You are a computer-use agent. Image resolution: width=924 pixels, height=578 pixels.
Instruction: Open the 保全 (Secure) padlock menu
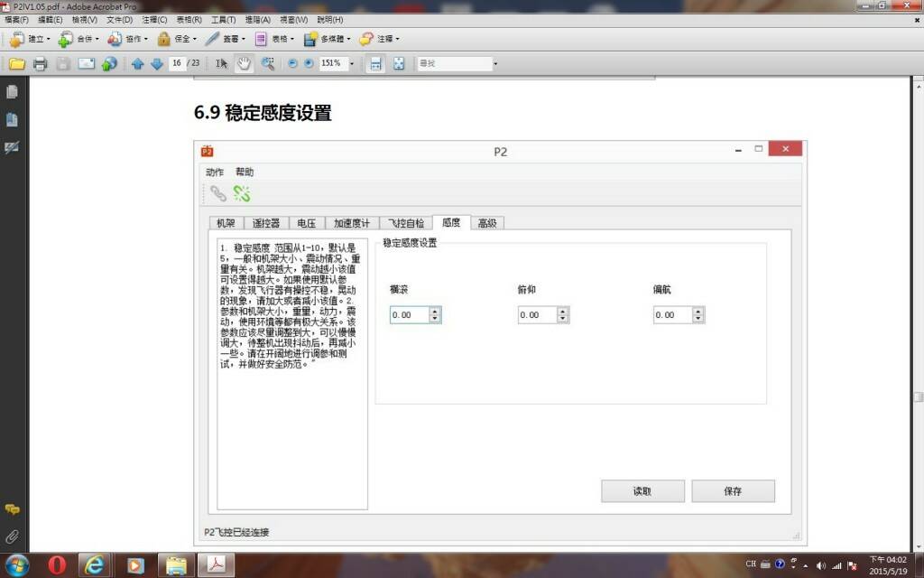click(177, 39)
